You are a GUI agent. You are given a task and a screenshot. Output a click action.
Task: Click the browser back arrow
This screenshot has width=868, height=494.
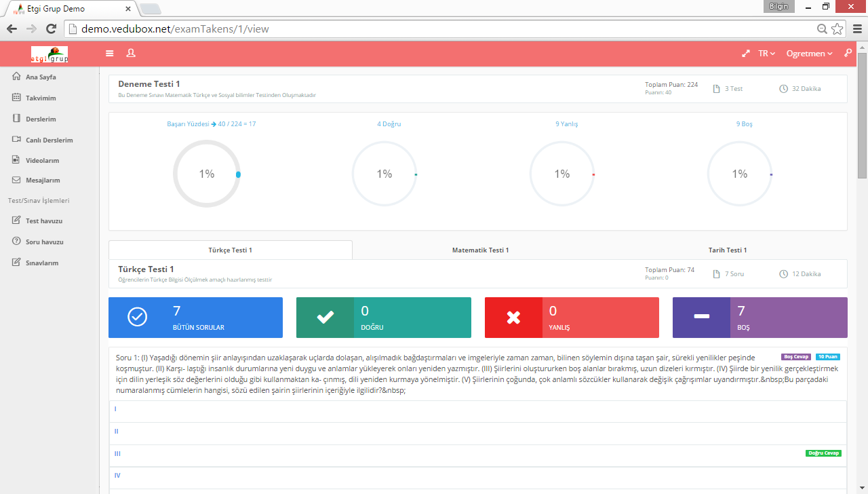(x=12, y=28)
